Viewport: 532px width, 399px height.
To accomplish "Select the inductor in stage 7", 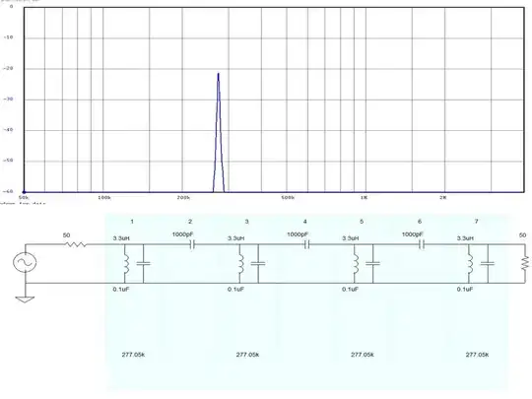I will pyautogui.click(x=470, y=264).
